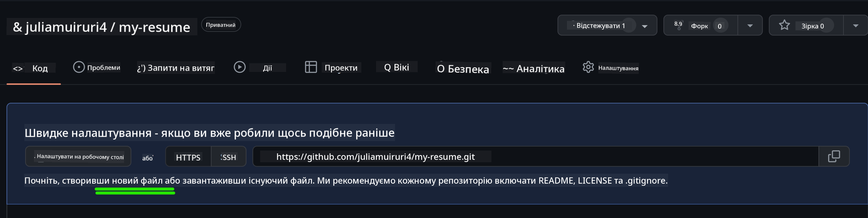Click the Дії play icon
The width and height of the screenshot is (868, 218).
tap(240, 67)
